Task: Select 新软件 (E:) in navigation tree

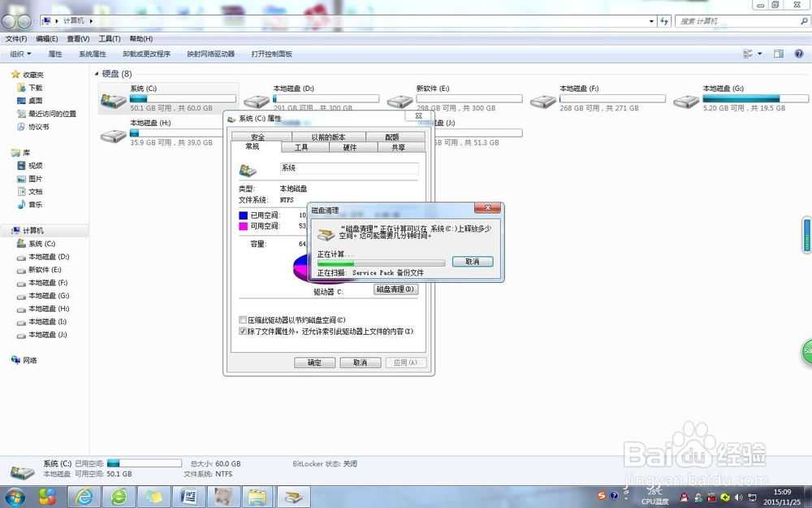Action: [39, 270]
